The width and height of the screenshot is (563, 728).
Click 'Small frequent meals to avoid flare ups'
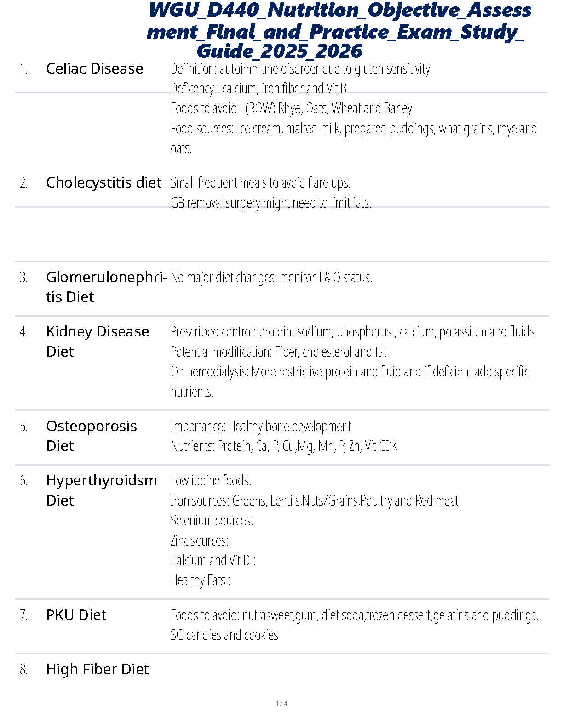pos(260,183)
